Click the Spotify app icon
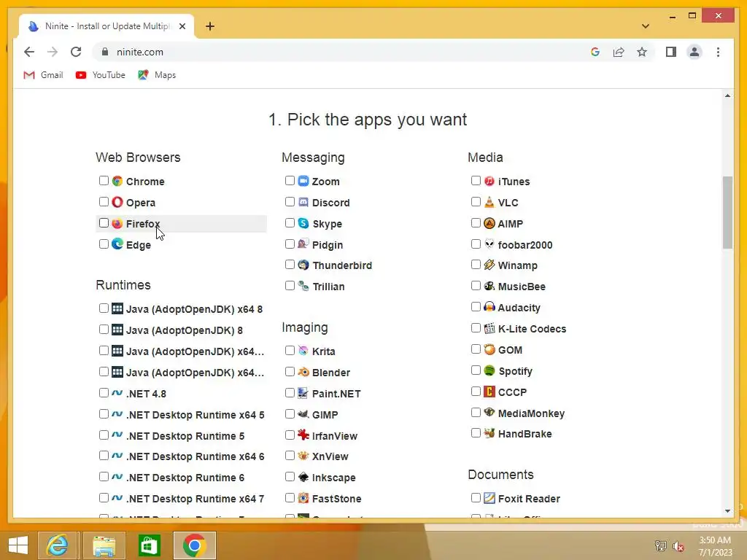The width and height of the screenshot is (747, 560). (489, 370)
